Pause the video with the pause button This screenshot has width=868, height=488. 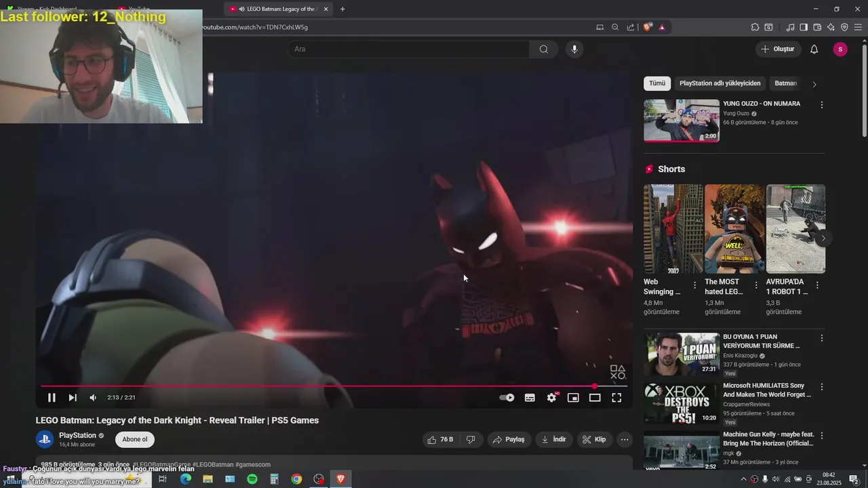coord(52,398)
